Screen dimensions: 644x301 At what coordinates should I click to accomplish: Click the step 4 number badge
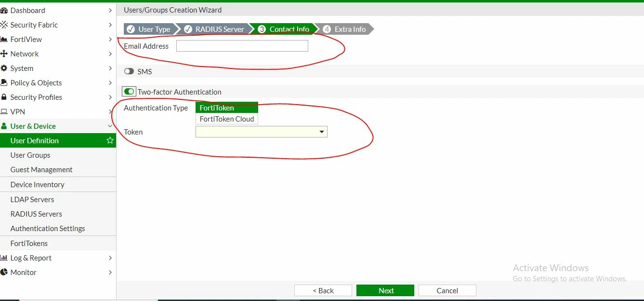pyautogui.click(x=327, y=29)
